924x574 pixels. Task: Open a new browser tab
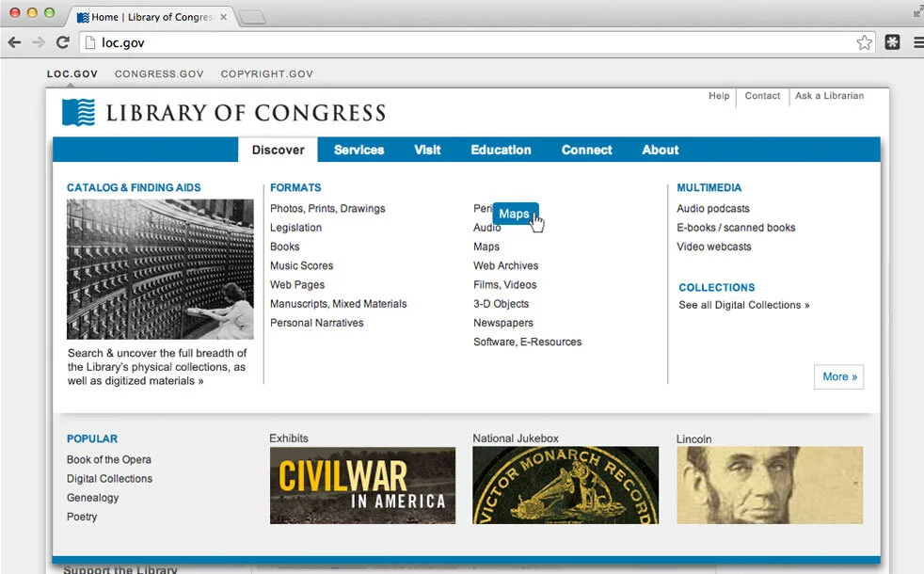click(x=252, y=18)
